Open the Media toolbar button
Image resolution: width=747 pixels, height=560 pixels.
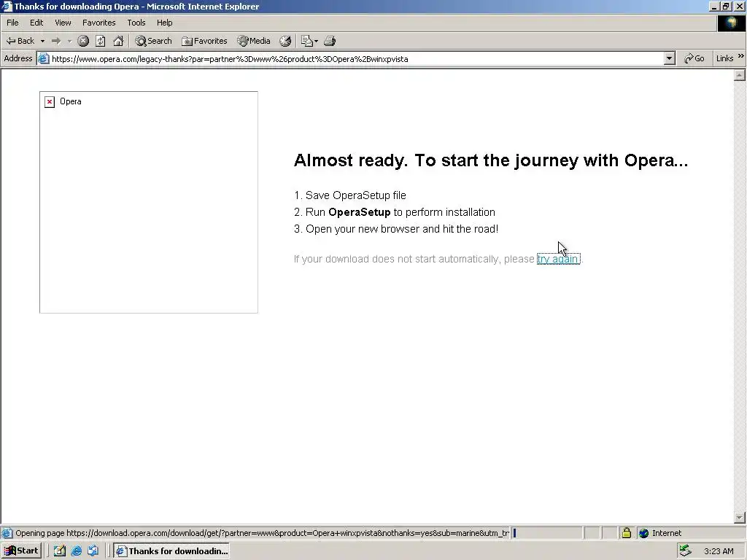point(254,41)
